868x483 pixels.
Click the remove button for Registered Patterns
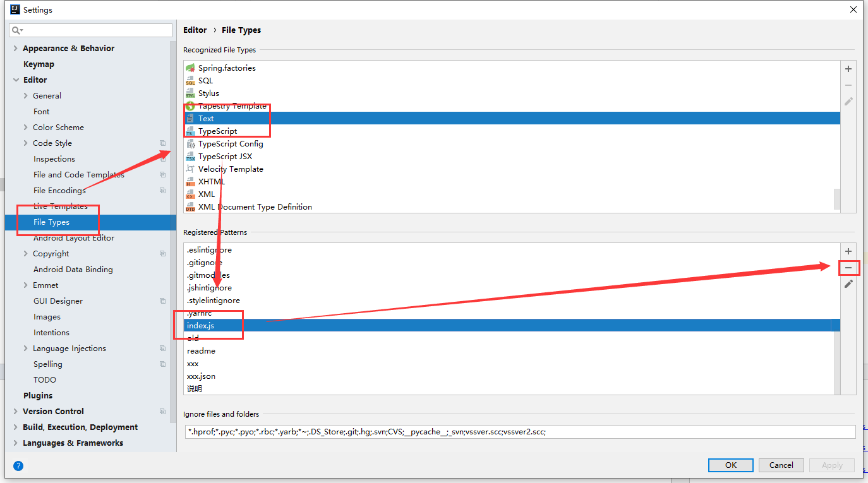(848, 268)
